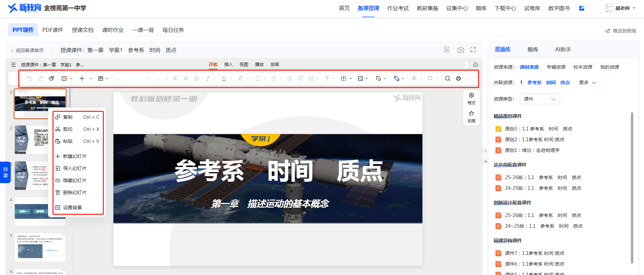Expand the insert shape dropdown arrow
Image resolution: width=644 pixels, height=275 pixels.
click(x=385, y=78)
